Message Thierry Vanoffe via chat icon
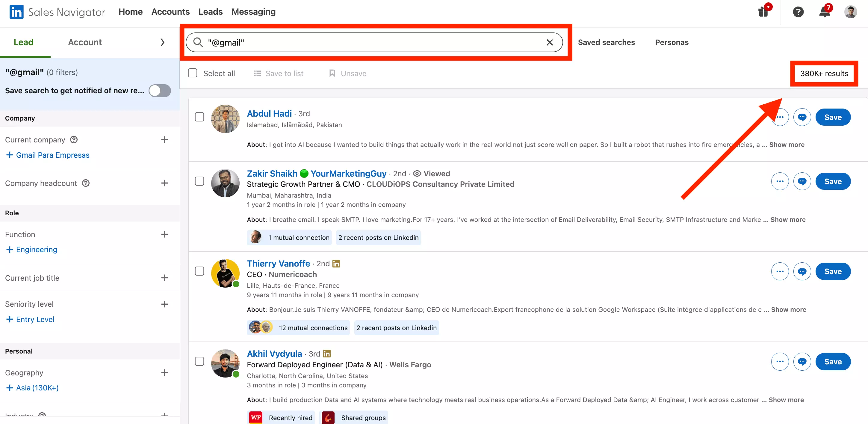 pos(802,272)
